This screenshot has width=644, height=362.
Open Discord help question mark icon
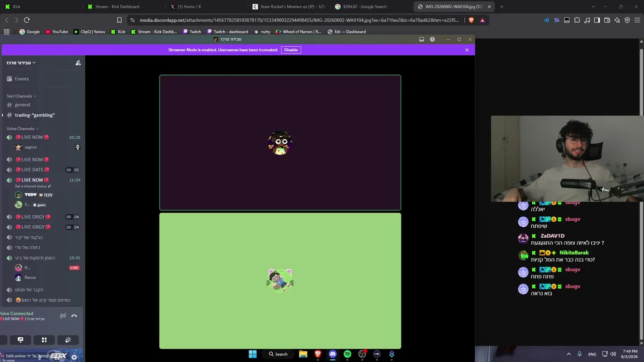click(432, 39)
